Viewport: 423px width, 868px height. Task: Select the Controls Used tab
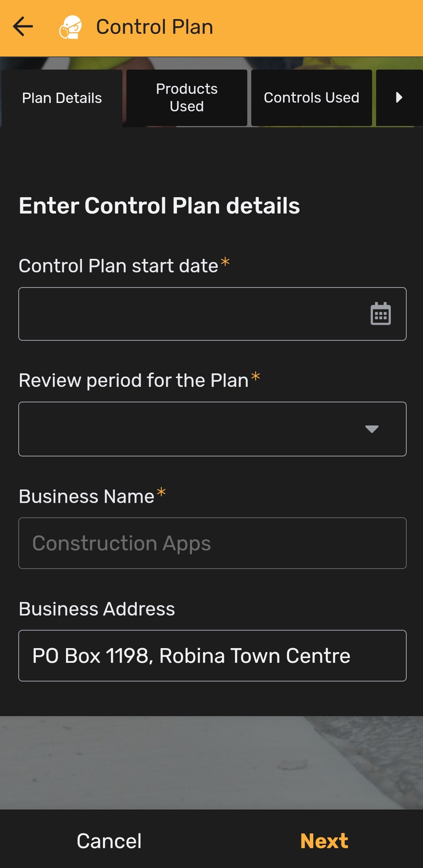(x=311, y=98)
